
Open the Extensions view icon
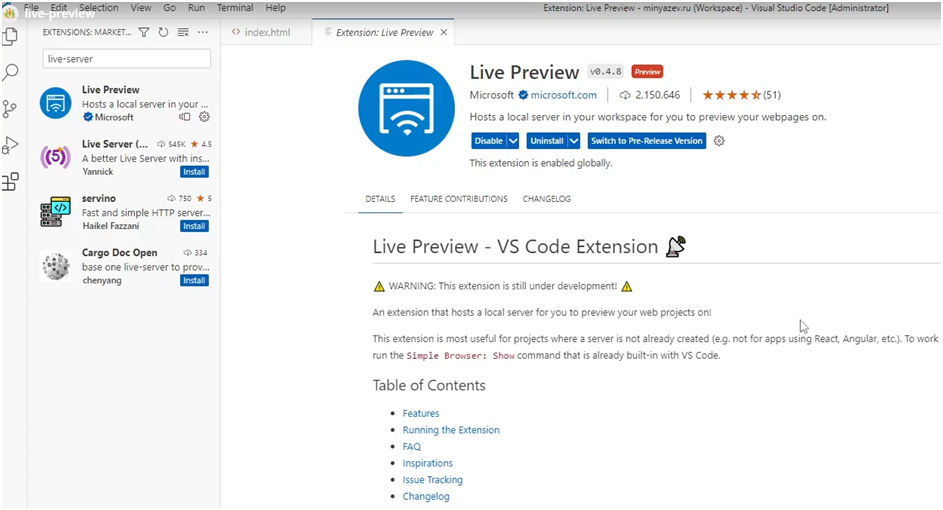[10, 181]
